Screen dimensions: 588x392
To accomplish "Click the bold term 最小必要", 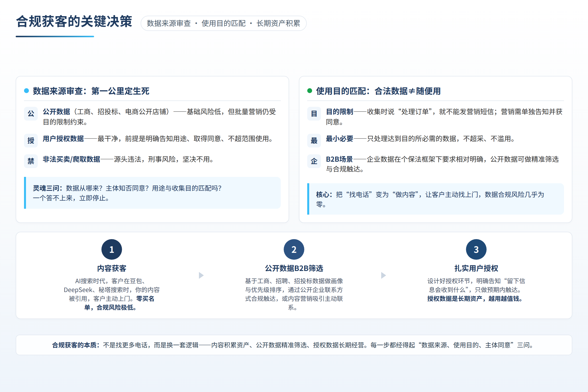I will point(340,138).
